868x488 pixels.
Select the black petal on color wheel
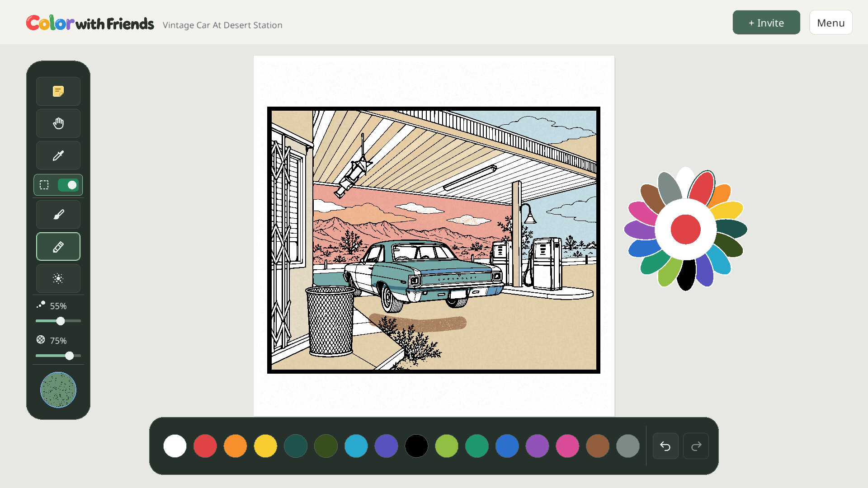(686, 275)
